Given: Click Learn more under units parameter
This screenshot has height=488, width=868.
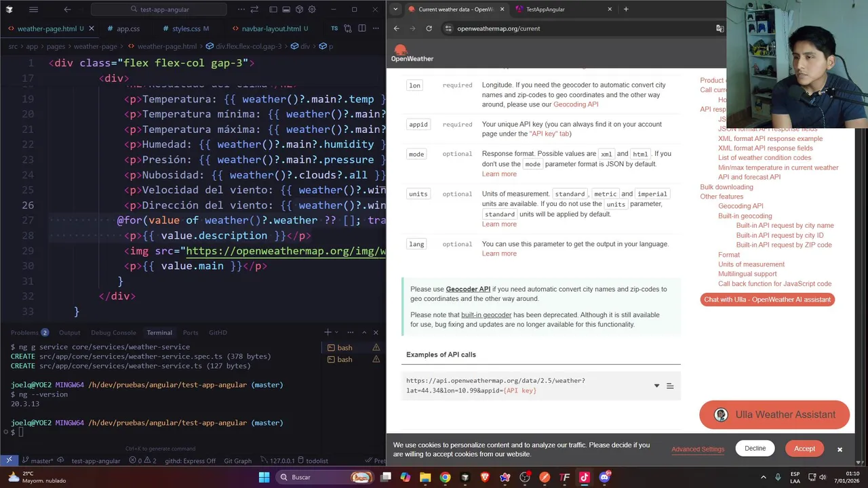Looking at the screenshot, I should pos(499,224).
